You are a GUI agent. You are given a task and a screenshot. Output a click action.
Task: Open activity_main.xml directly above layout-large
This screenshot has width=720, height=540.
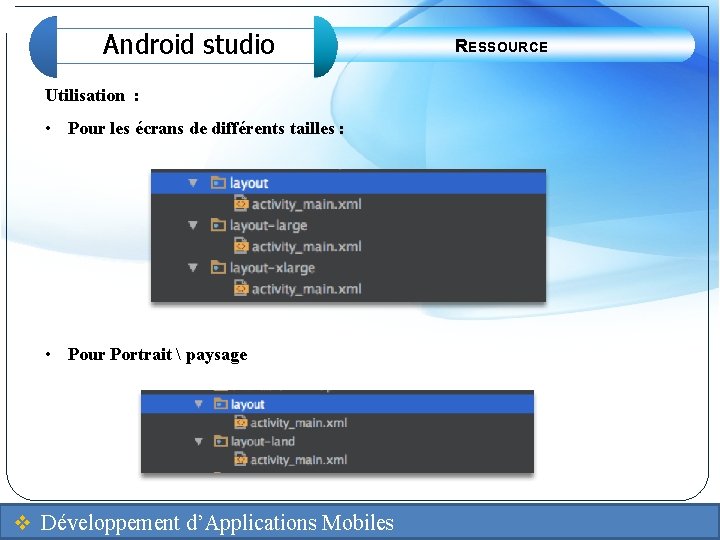click(x=307, y=204)
